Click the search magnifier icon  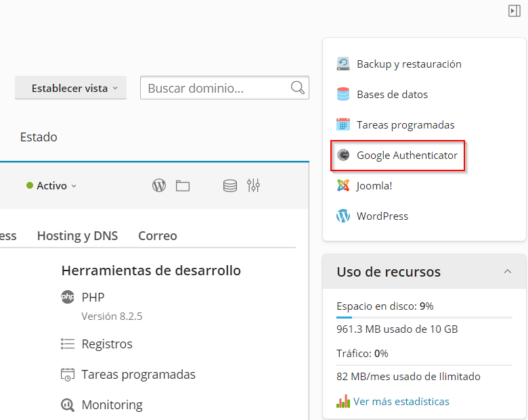tap(297, 88)
